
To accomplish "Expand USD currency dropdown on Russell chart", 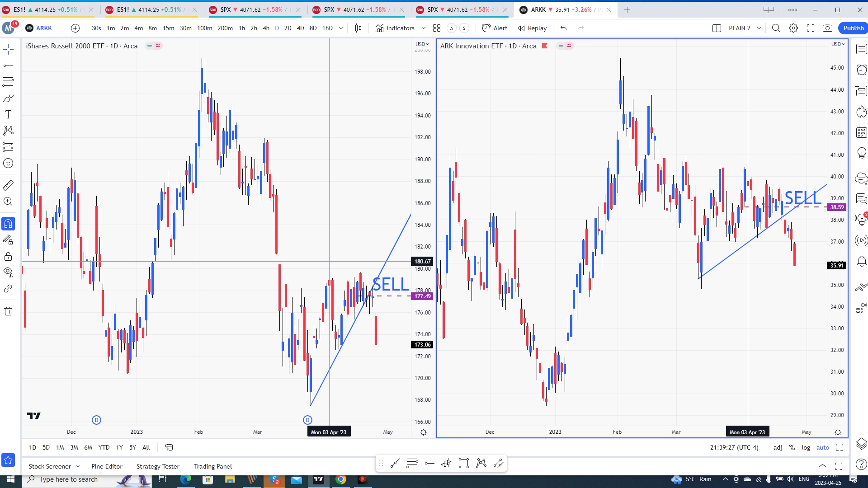I will (422, 44).
